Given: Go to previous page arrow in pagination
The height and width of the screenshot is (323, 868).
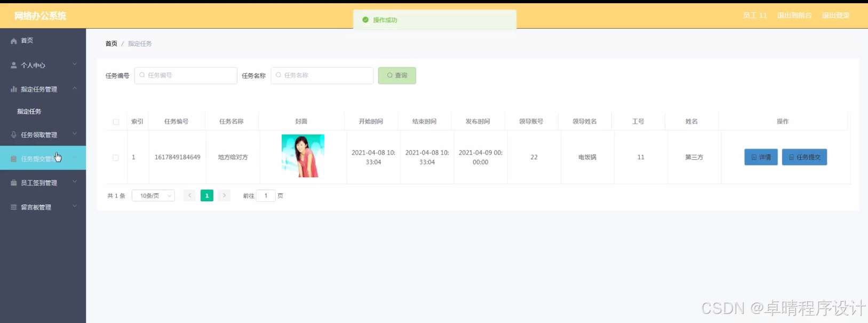Looking at the screenshot, I should click(x=189, y=195).
